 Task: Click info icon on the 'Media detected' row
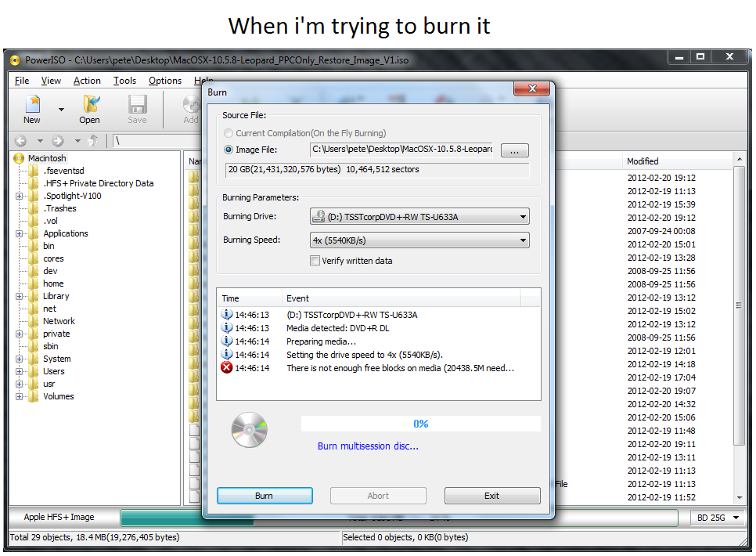click(x=227, y=327)
